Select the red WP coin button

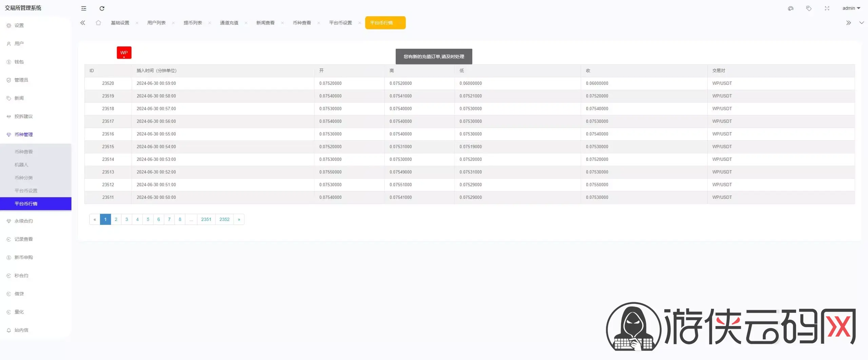coord(124,53)
